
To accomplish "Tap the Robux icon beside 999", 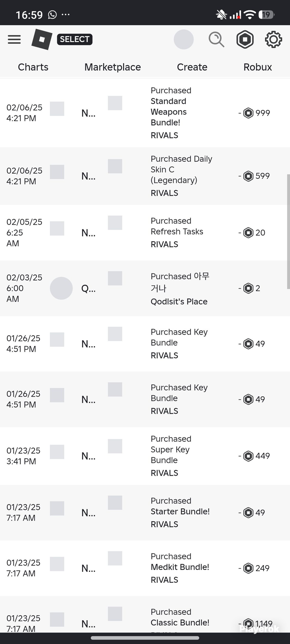I will tap(248, 113).
